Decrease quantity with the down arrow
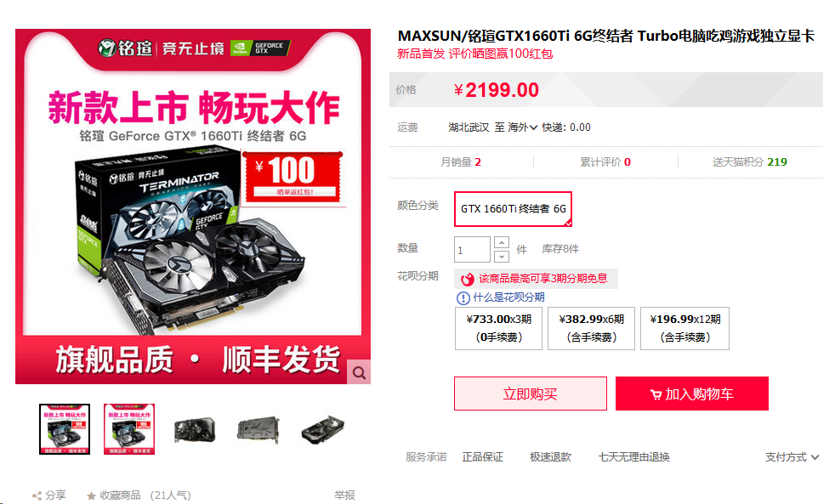This screenshot has height=504, width=835. point(501,257)
